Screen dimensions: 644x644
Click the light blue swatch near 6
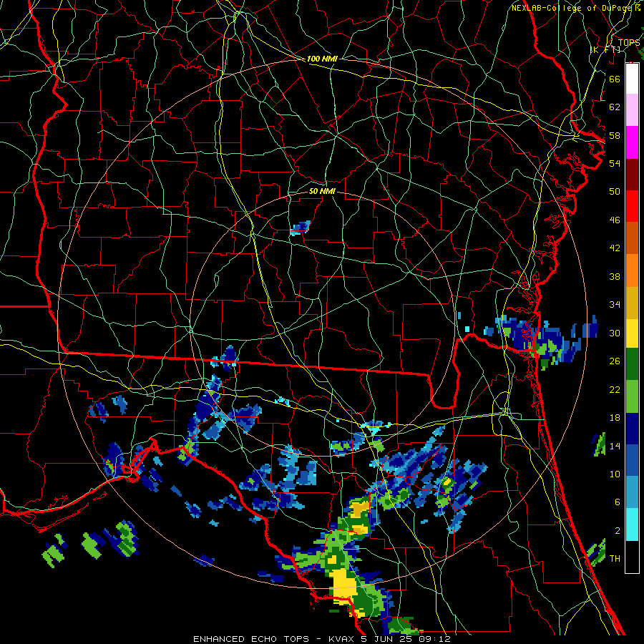click(632, 492)
